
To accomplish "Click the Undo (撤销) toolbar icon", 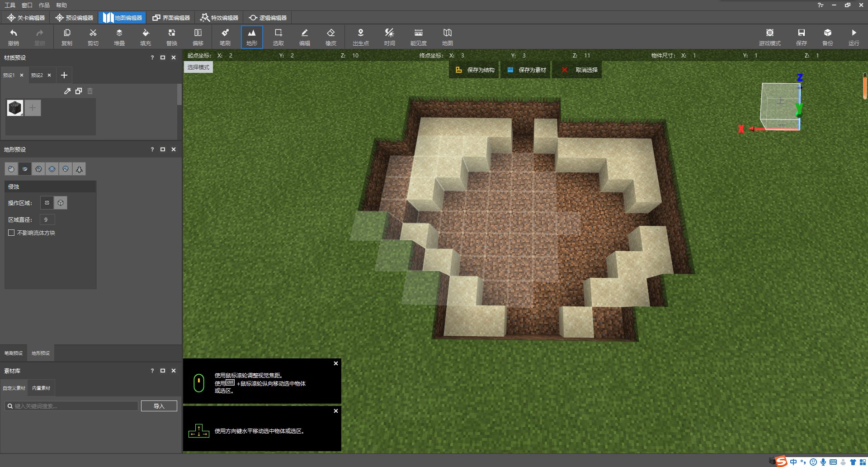I will coord(14,37).
